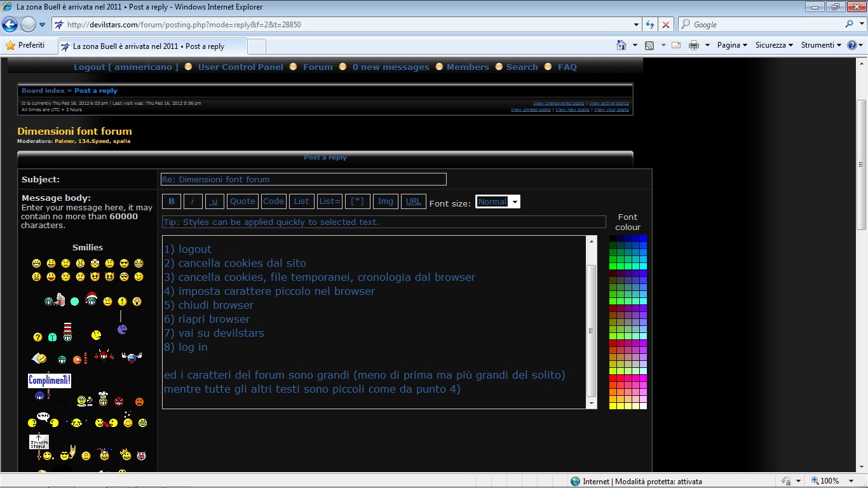Click the Bold 'B' formatting button
The height and width of the screenshot is (488, 868).
172,201
